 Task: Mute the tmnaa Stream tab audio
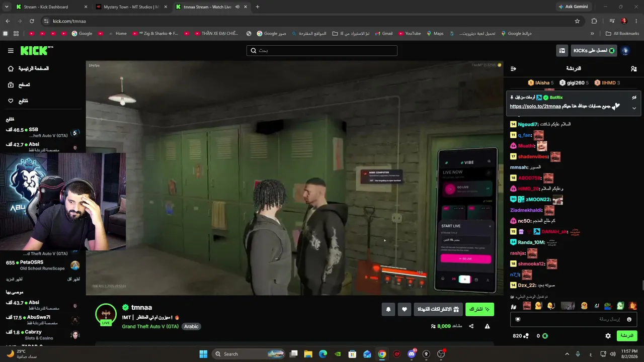tap(237, 7)
